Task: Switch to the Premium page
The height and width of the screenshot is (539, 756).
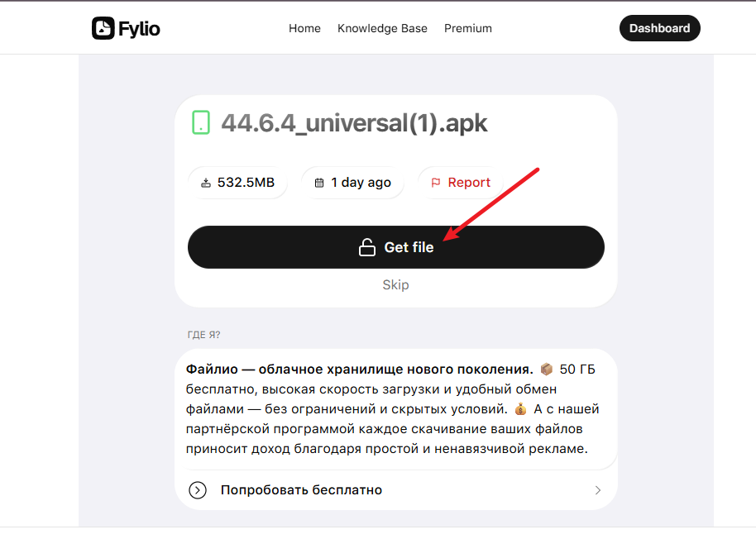Action: [x=467, y=28]
